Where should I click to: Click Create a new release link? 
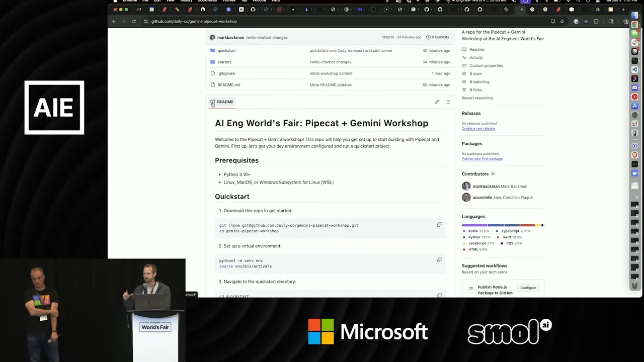(478, 128)
